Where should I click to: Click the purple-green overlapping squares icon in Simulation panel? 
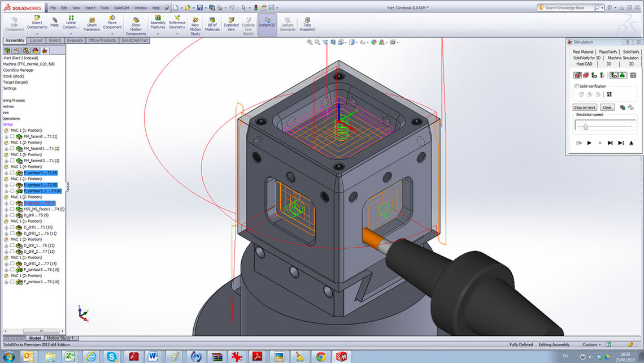(x=623, y=107)
